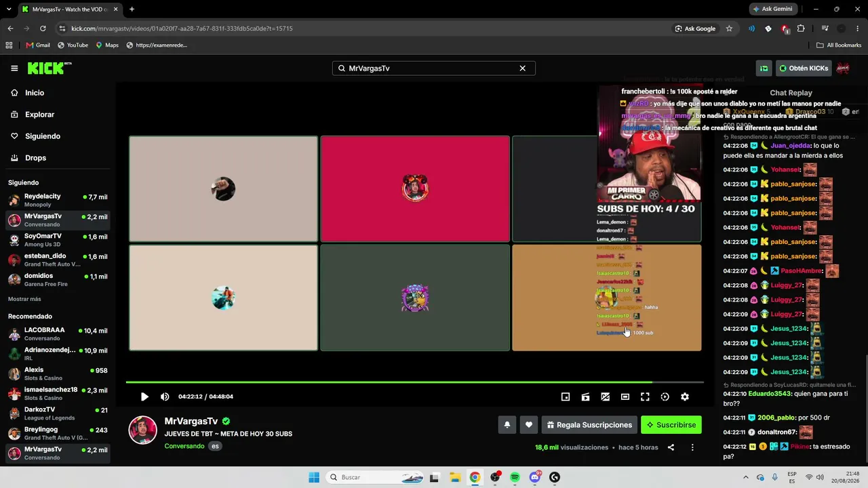Open the Windows Start menu

click(x=314, y=477)
